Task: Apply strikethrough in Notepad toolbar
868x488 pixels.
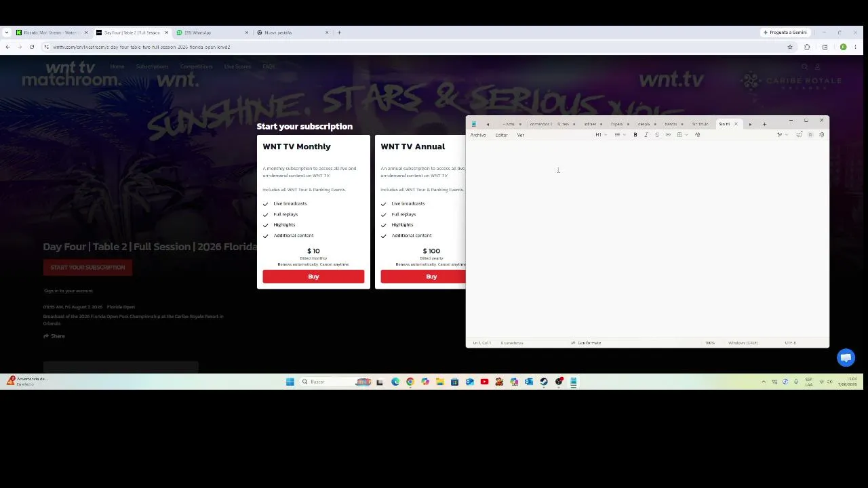Action: coord(656,135)
